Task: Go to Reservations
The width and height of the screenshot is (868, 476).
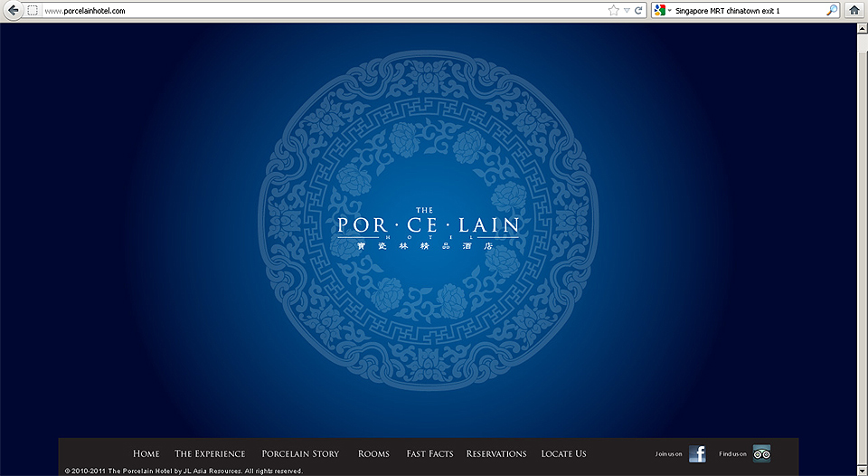Action: pos(496,454)
